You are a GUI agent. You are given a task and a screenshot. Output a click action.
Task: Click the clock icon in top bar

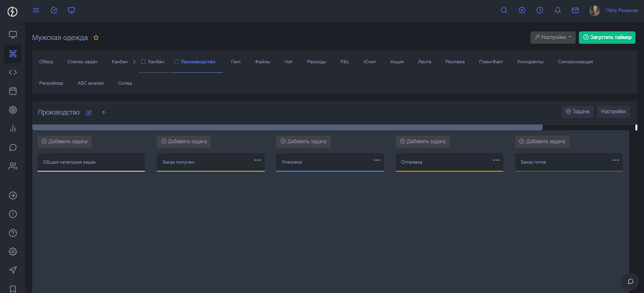(539, 10)
